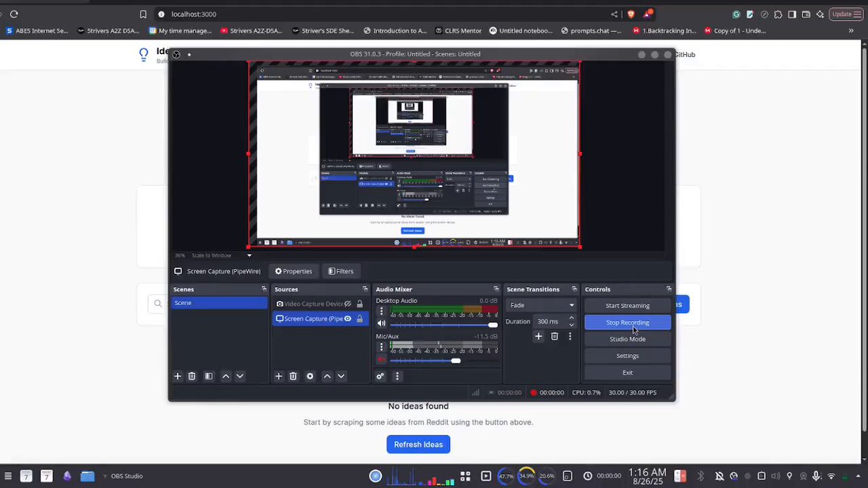
Task: Hide the Screen Capture source eye icon
Action: (x=348, y=319)
